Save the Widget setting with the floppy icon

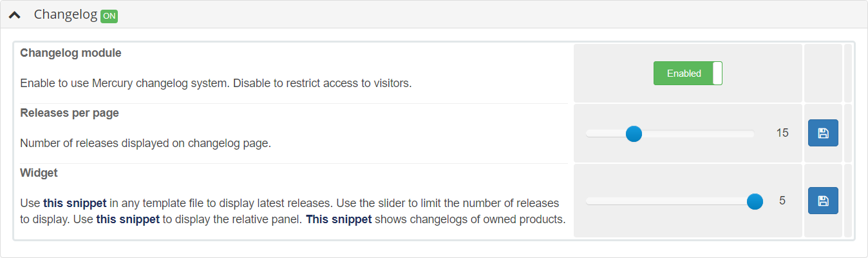[823, 201]
